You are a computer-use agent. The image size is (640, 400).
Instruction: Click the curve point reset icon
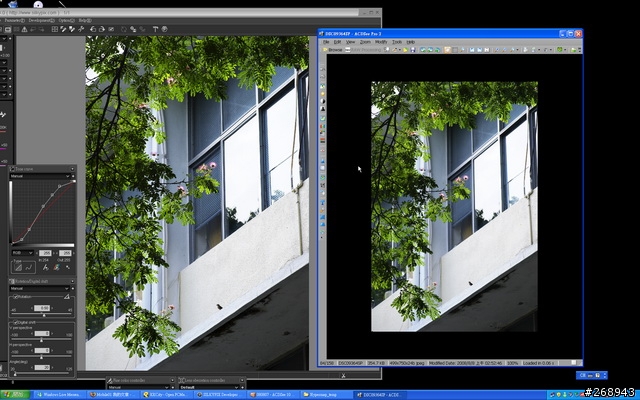(67, 268)
